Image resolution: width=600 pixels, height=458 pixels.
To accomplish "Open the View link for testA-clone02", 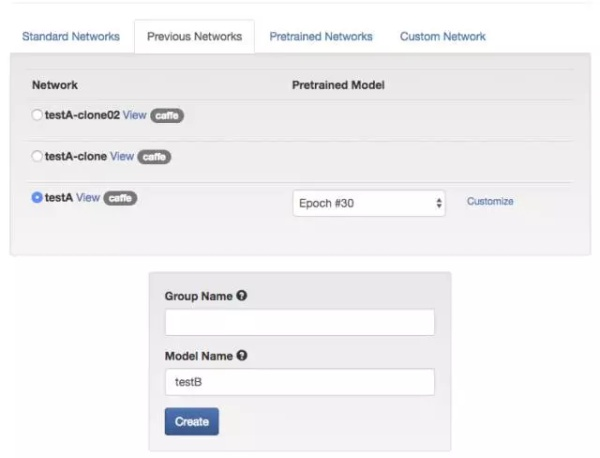I will [134, 115].
